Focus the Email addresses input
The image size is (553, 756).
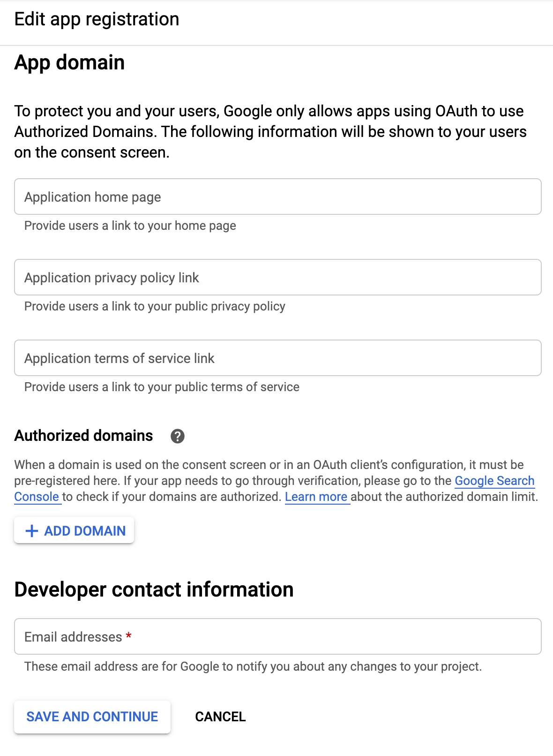coord(278,636)
